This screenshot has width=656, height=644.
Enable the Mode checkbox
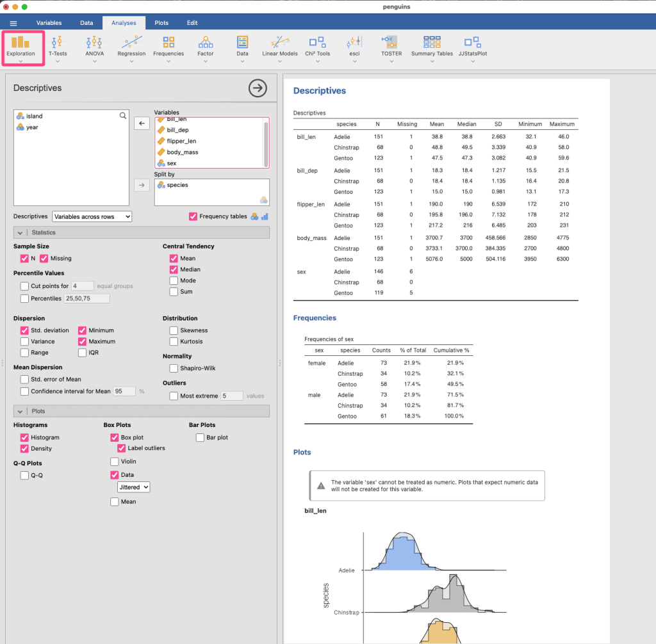(x=174, y=280)
